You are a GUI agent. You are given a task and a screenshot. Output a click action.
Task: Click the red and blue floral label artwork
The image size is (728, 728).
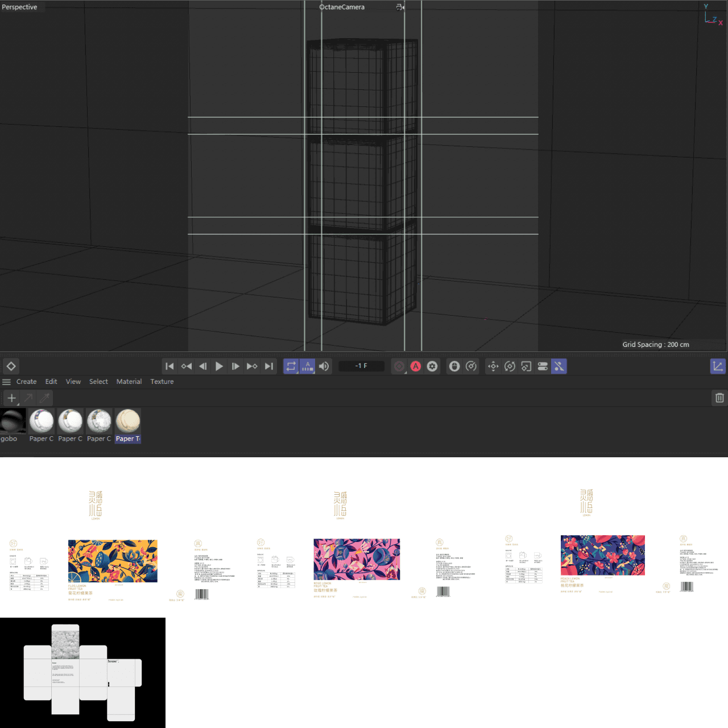click(603, 555)
